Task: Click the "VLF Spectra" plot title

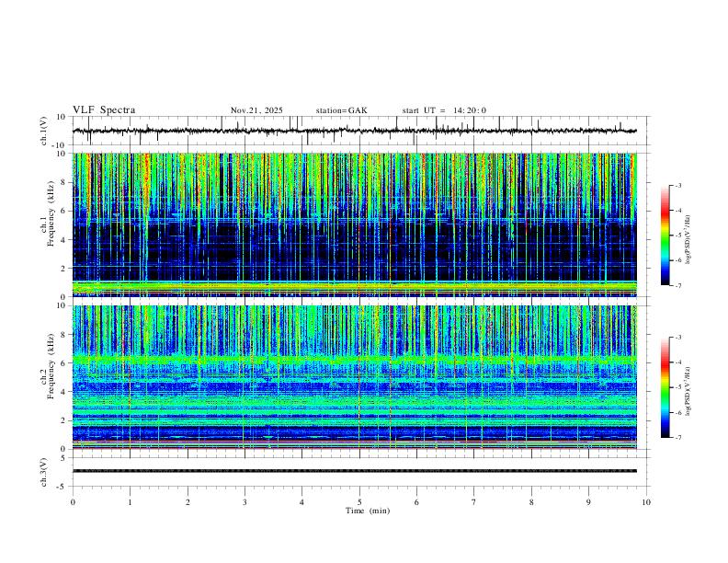Action: click(104, 110)
